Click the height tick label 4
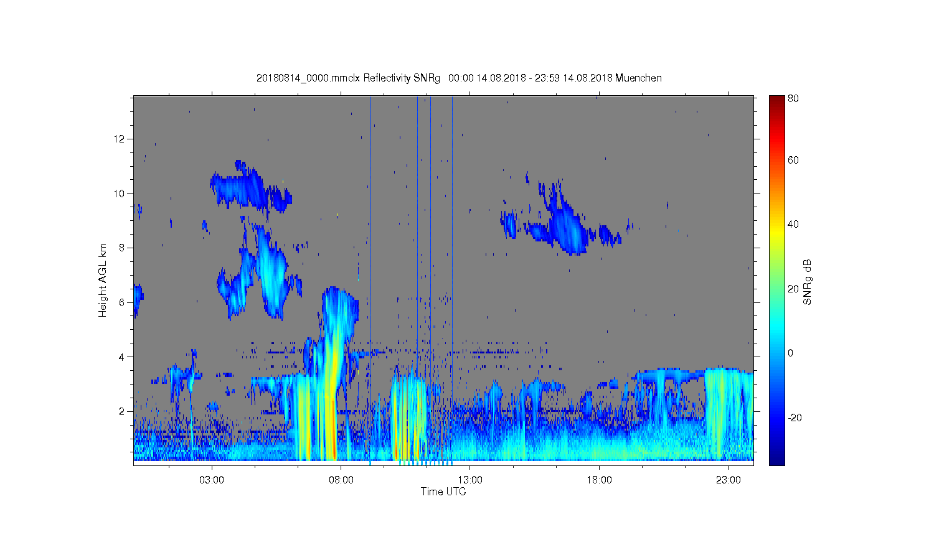Screen dimensions: 934x560 [x=122, y=357]
